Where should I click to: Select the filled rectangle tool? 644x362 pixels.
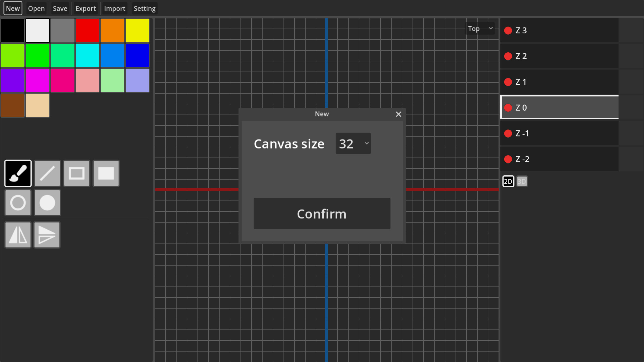106,173
